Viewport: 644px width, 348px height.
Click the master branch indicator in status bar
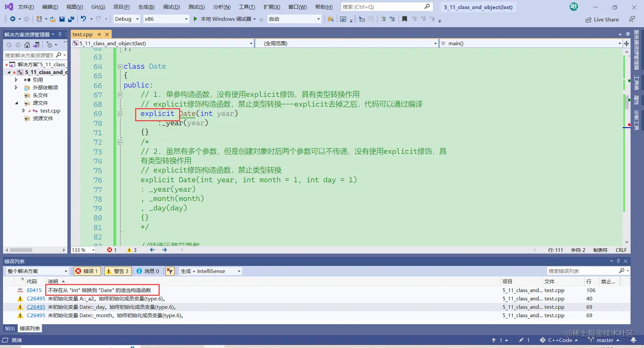click(x=604, y=340)
